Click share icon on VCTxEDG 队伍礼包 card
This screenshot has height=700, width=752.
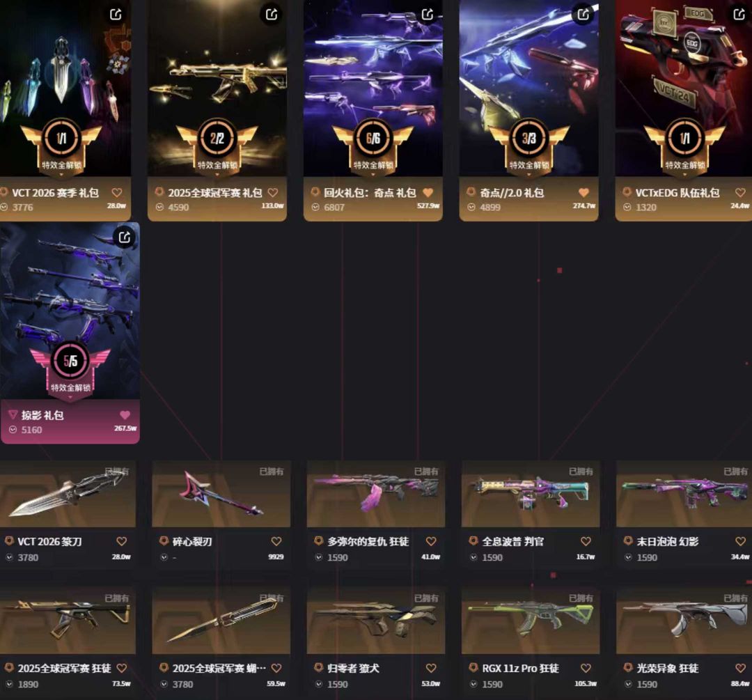[739, 15]
